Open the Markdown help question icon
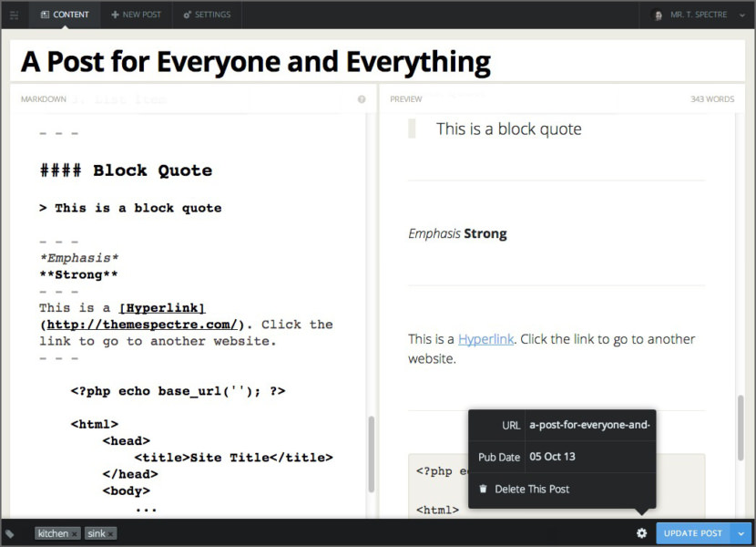Screen dimensions: 756x547 tap(362, 99)
